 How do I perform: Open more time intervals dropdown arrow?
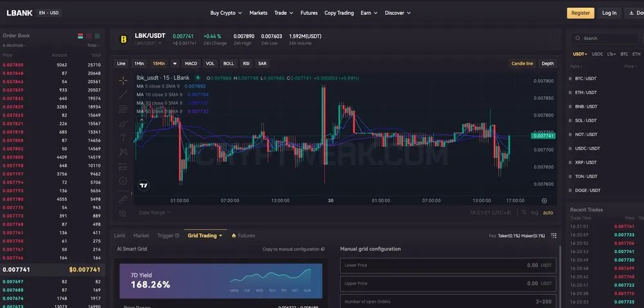[x=175, y=64]
